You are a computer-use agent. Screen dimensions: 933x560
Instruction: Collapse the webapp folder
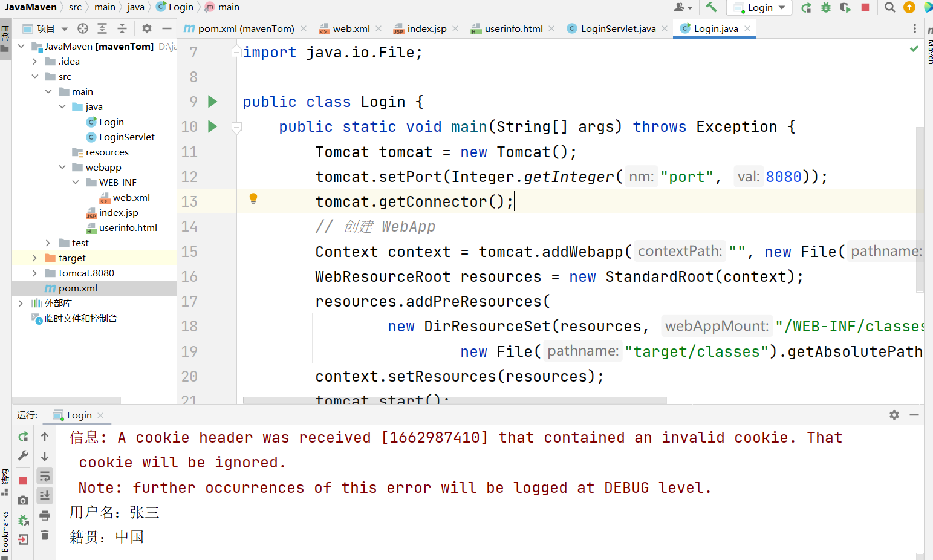click(x=62, y=168)
